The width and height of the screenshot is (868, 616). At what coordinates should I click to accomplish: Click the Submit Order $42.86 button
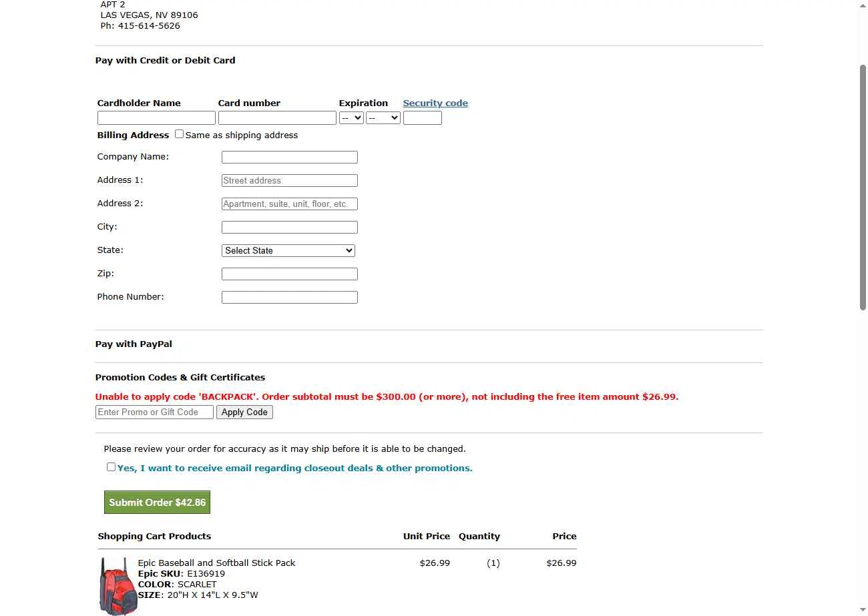(157, 503)
